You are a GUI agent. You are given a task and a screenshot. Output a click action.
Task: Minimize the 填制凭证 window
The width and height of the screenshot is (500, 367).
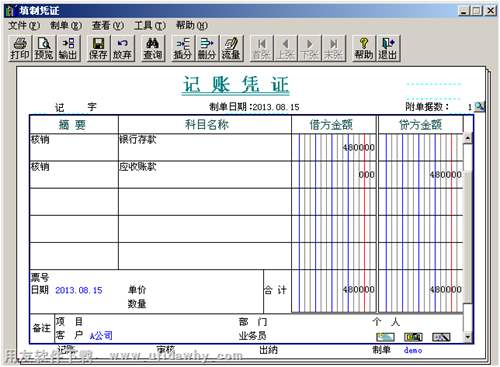(464, 11)
